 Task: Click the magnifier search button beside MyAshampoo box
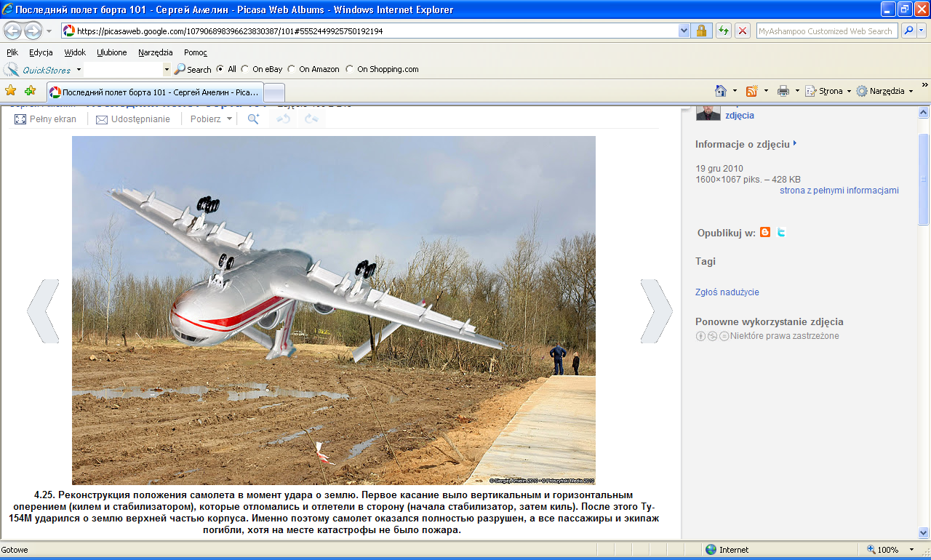pyautogui.click(x=908, y=31)
